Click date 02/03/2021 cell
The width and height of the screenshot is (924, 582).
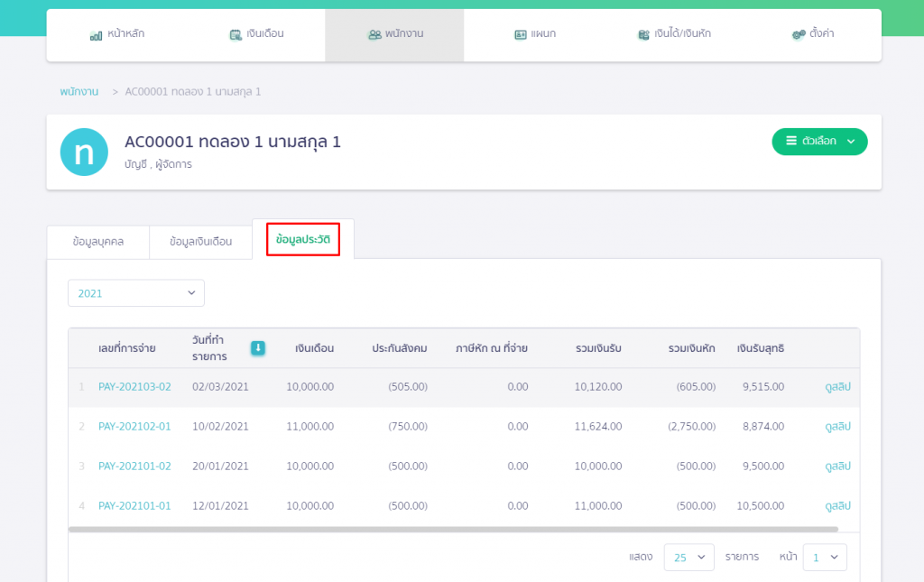point(220,387)
